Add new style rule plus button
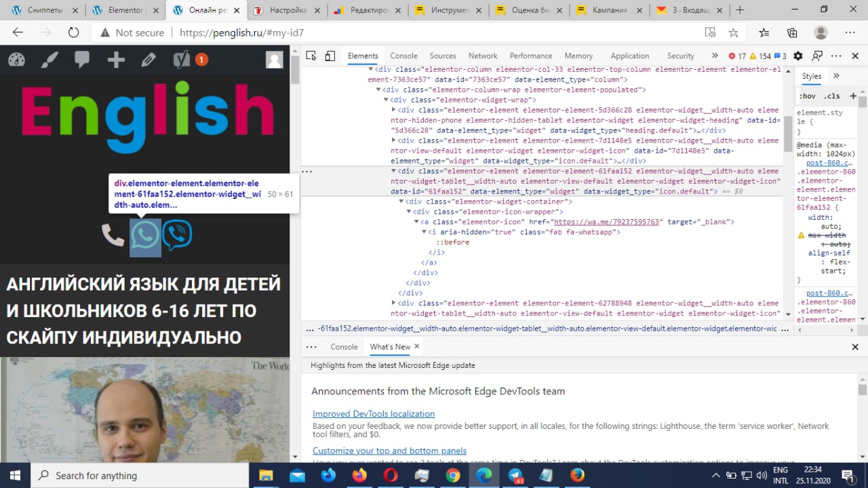 (x=852, y=96)
